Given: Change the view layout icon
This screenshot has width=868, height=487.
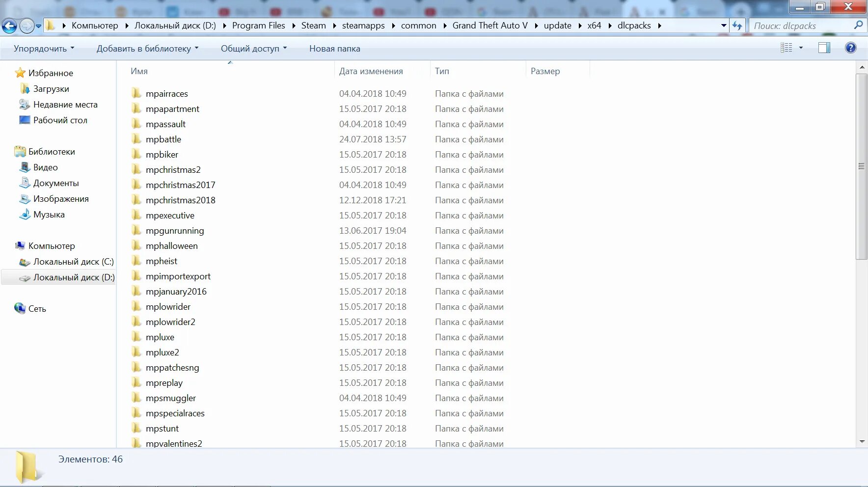Looking at the screenshot, I should point(787,48).
